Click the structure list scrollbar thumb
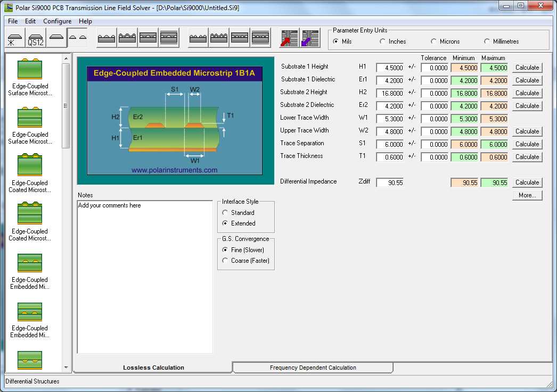This screenshot has height=392, width=557. tap(65, 106)
